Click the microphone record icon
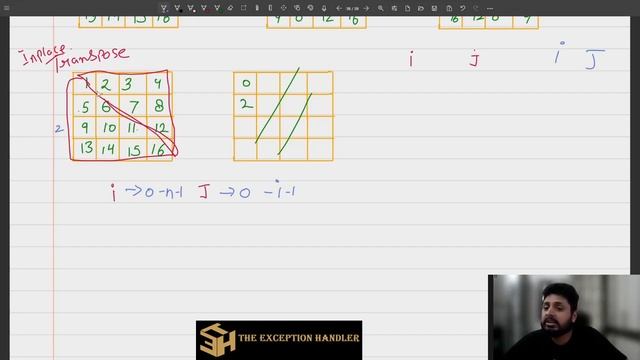Image resolution: width=640 pixels, height=360 pixels. coord(324,8)
